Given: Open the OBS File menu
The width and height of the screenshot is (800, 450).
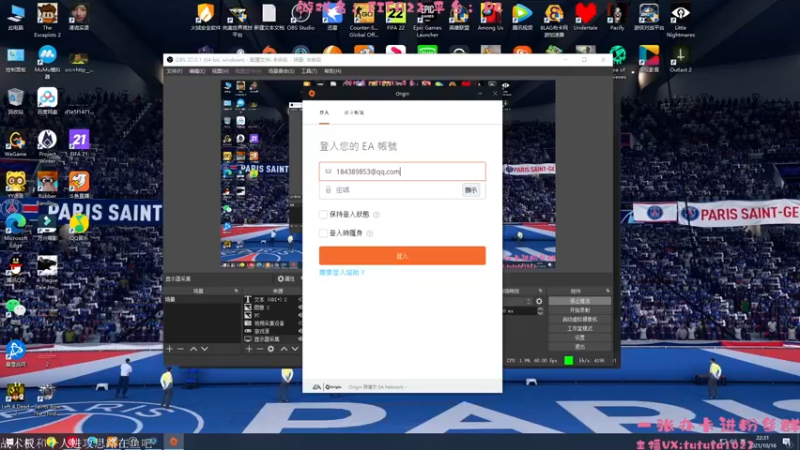Looking at the screenshot, I should (x=174, y=71).
